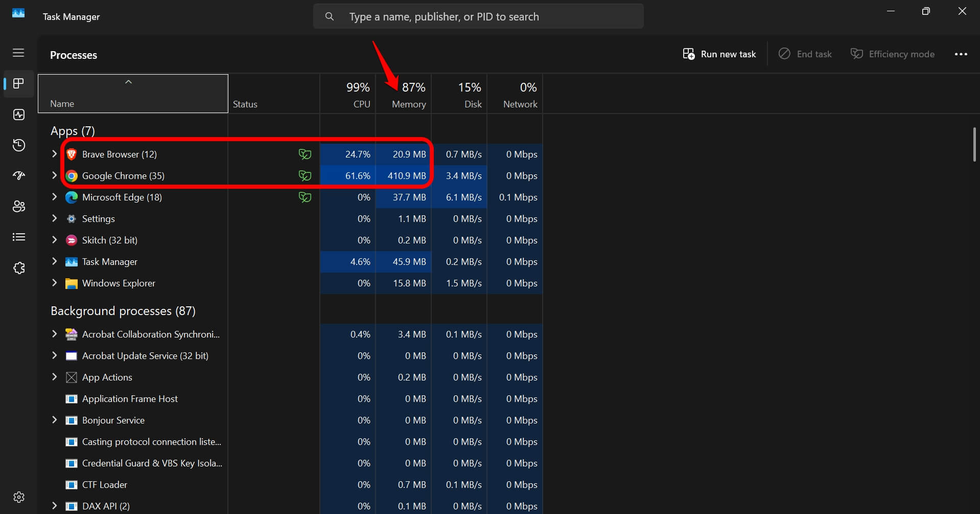The height and width of the screenshot is (514, 980).
Task: Expand the Skitch (32 bit) row
Action: 55,240
